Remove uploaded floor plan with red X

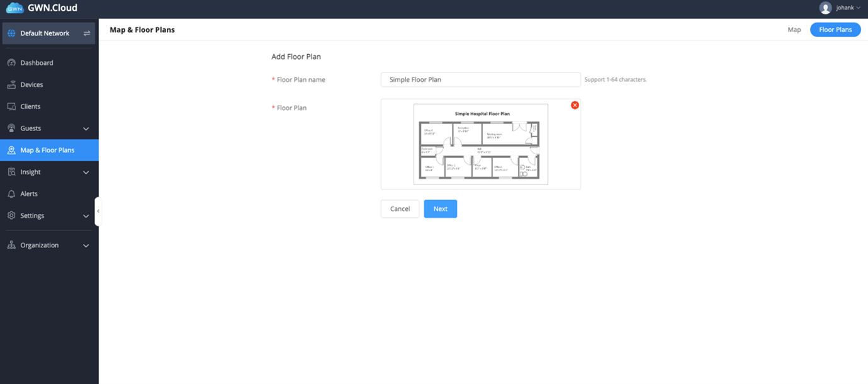(x=575, y=105)
